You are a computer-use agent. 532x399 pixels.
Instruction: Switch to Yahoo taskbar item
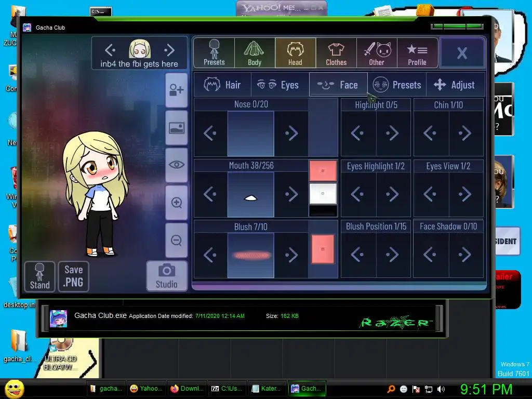point(147,389)
